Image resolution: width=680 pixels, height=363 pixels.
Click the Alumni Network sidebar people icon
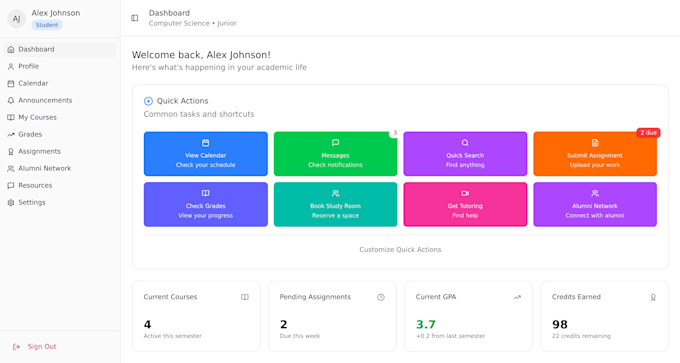click(x=11, y=168)
